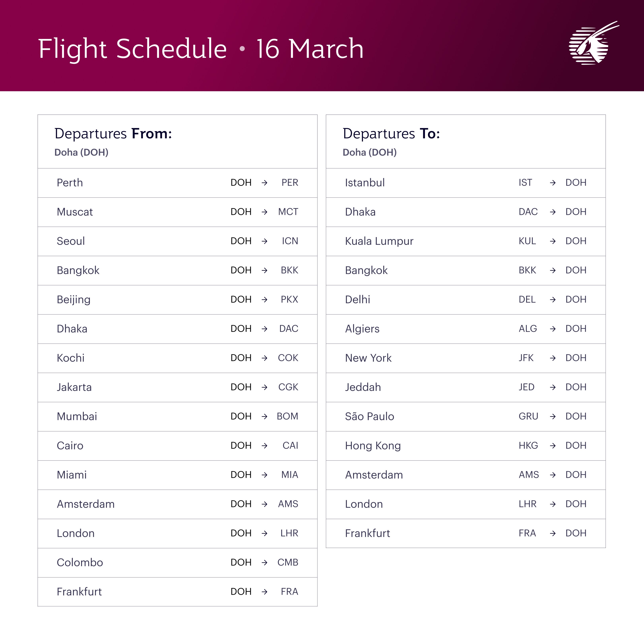Click the GRU airport code
The height and width of the screenshot is (644, 644).
[528, 416]
